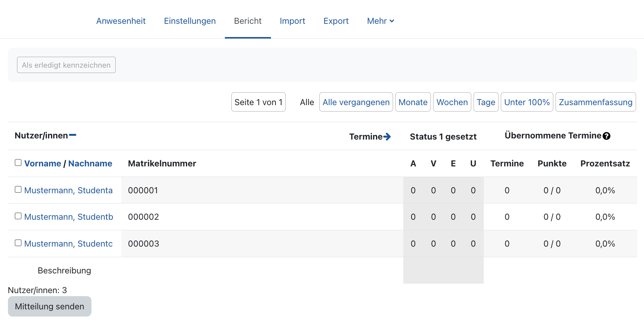Viewport: 644px width, 326px height.
Task: Toggle the select-all users checkbox
Action: (x=18, y=163)
